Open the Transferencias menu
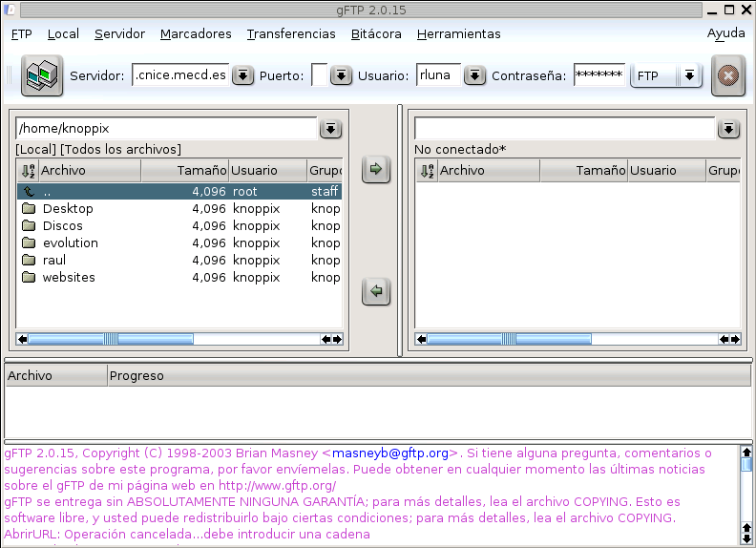Image resolution: width=756 pixels, height=548 pixels. point(291,34)
